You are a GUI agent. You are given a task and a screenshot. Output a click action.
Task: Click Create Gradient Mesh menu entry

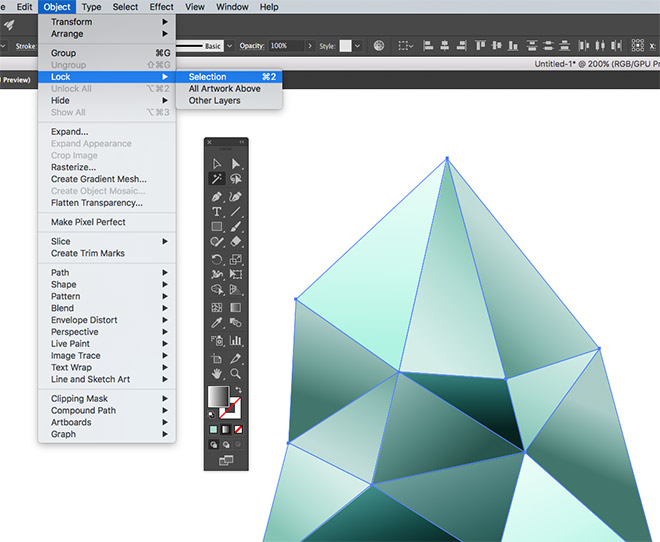tap(98, 179)
